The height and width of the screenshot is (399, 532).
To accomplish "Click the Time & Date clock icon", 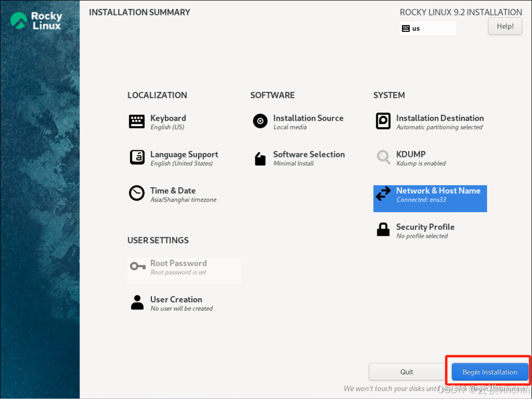I will pyautogui.click(x=137, y=193).
